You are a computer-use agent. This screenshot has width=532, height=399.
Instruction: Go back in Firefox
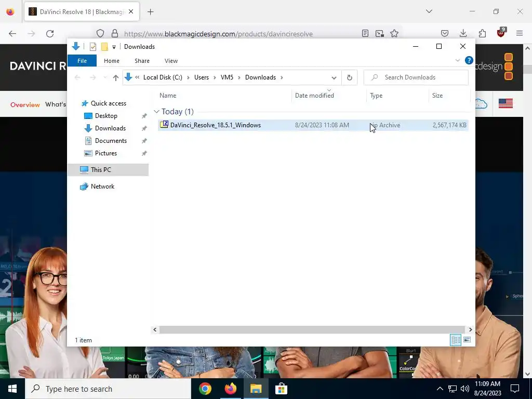(x=12, y=34)
